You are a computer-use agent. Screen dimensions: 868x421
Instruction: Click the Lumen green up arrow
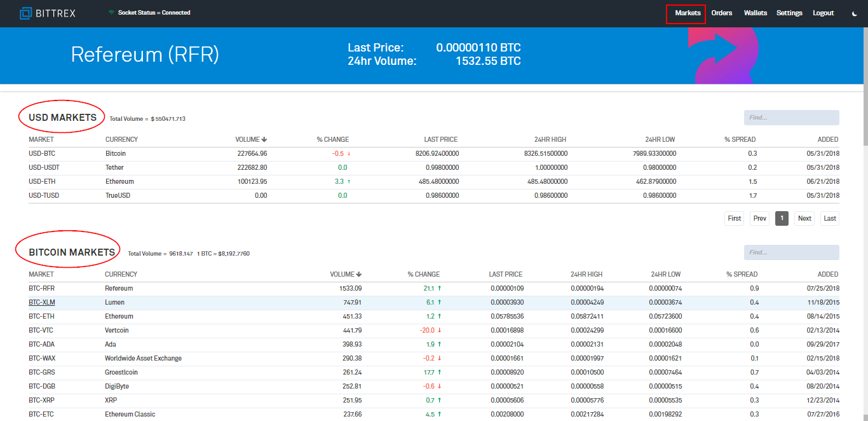440,302
